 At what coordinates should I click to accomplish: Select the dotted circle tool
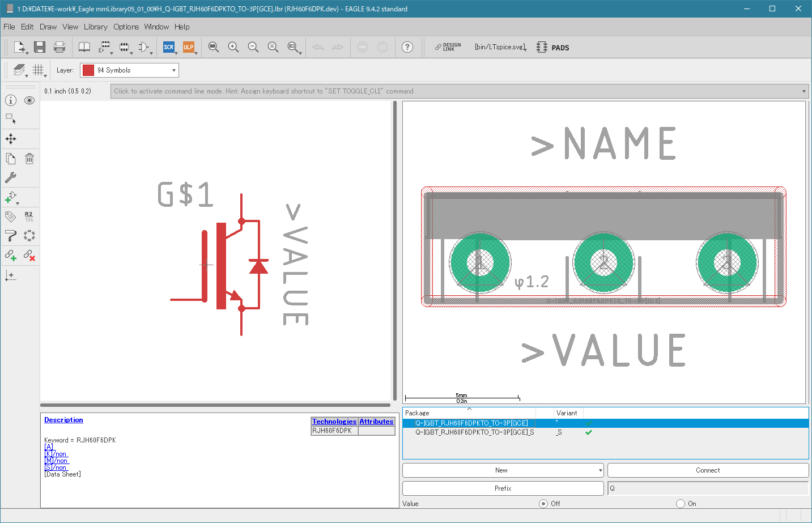click(29, 235)
